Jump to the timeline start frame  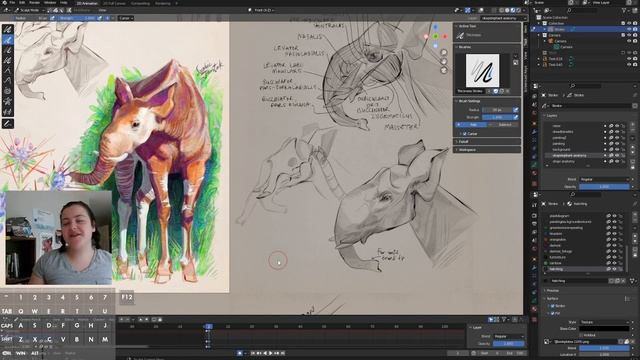(253, 353)
